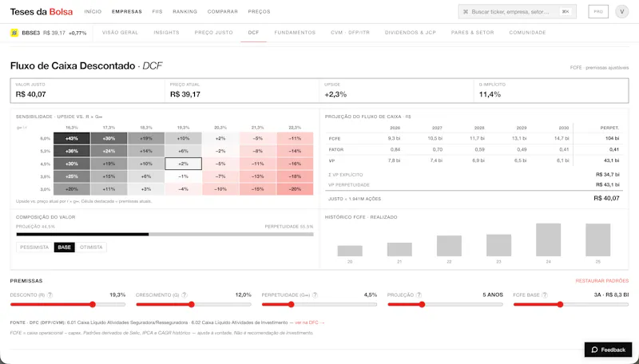Open the help icon next to Projeção
Image resolution: width=639 pixels, height=364 pixels.
tap(419, 295)
